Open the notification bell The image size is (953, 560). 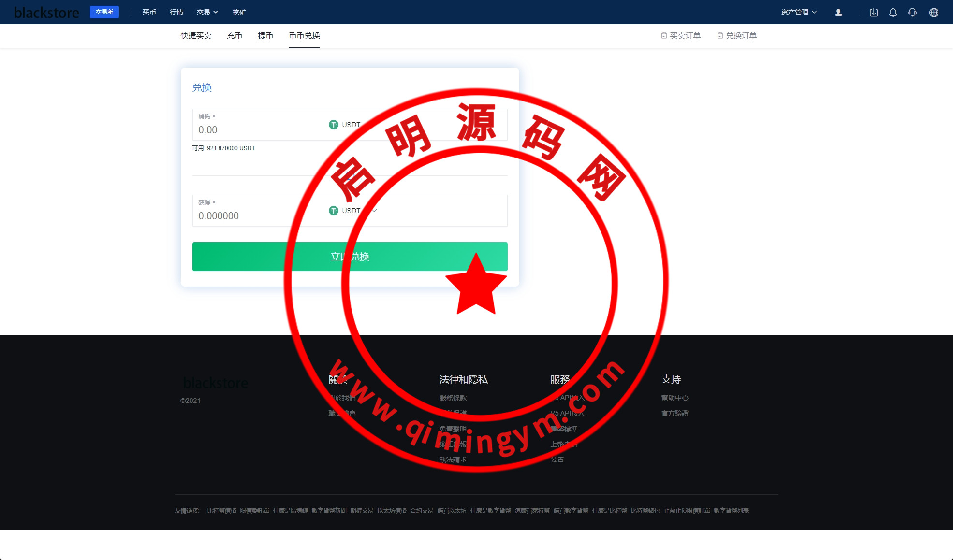click(x=893, y=13)
